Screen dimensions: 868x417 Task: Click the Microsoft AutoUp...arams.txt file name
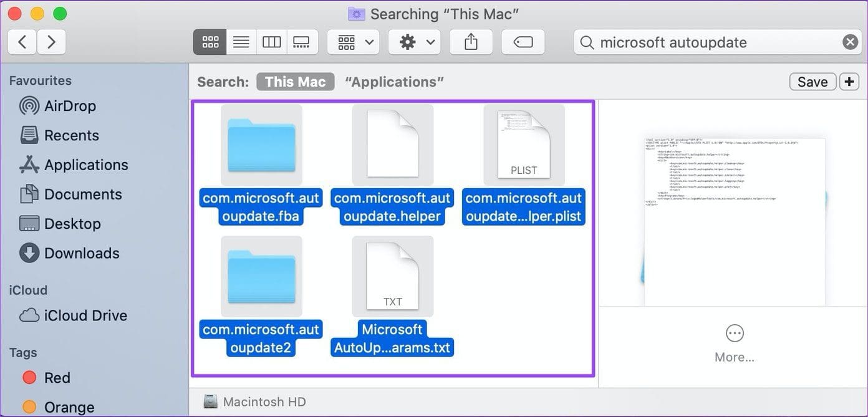392,338
